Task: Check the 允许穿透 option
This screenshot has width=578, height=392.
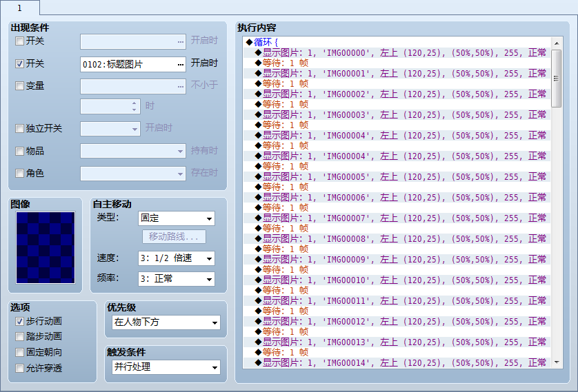Action: pyautogui.click(x=19, y=368)
